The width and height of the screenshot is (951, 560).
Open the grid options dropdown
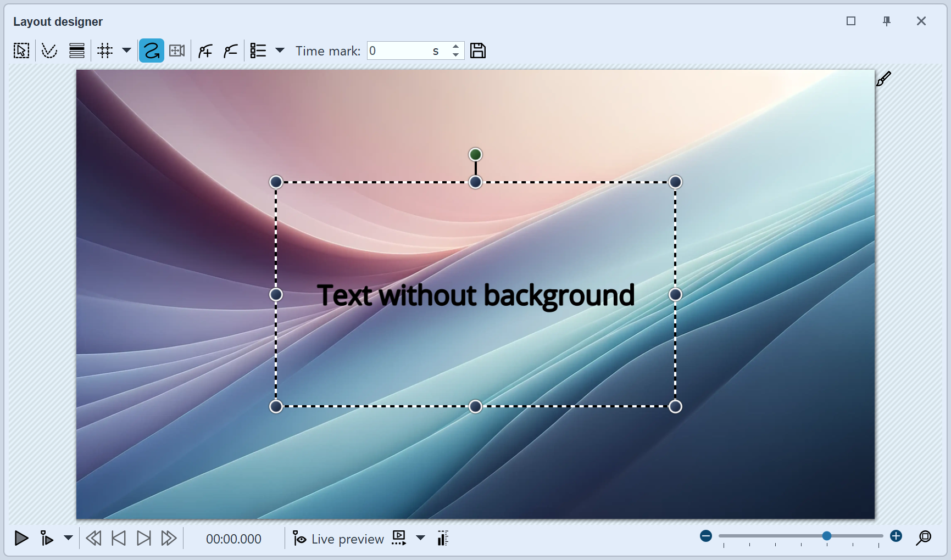127,50
